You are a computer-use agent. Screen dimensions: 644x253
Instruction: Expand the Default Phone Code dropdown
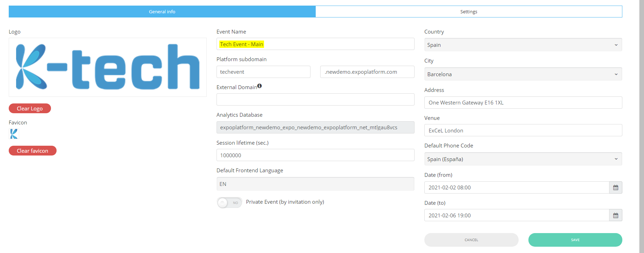[523, 159]
